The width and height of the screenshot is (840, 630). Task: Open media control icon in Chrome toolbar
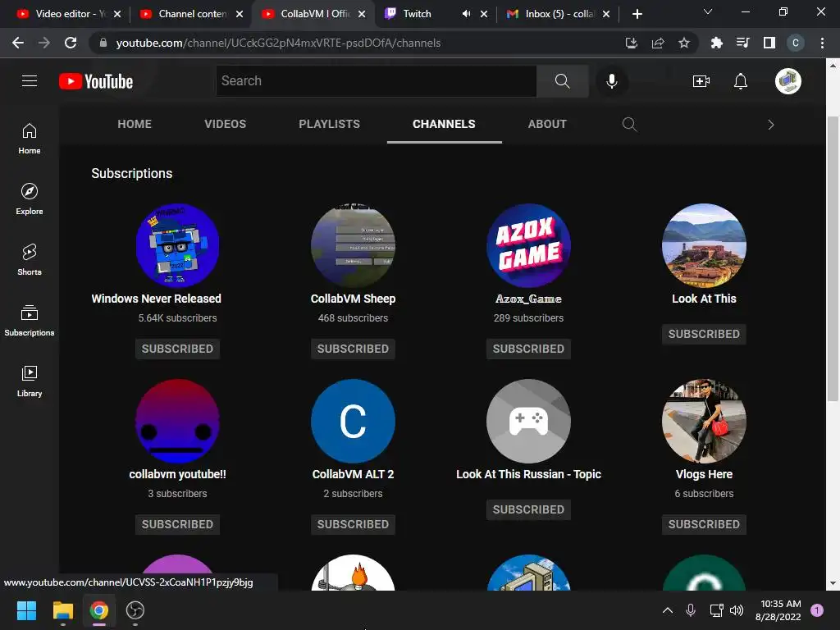pyautogui.click(x=743, y=43)
